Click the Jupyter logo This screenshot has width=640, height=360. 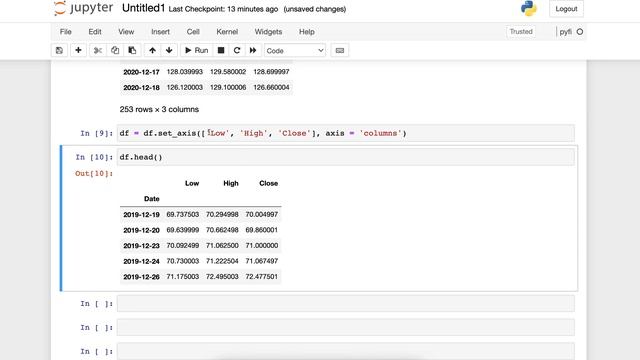83,8
